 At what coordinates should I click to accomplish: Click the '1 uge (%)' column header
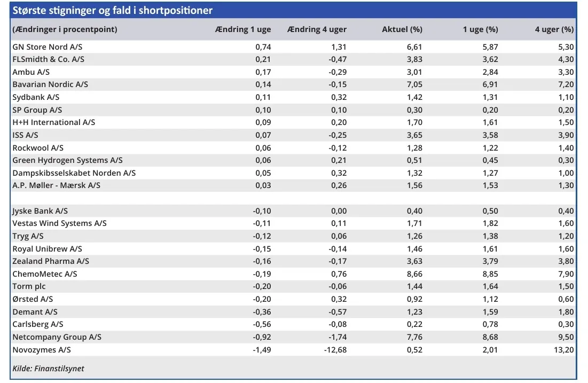(x=480, y=29)
